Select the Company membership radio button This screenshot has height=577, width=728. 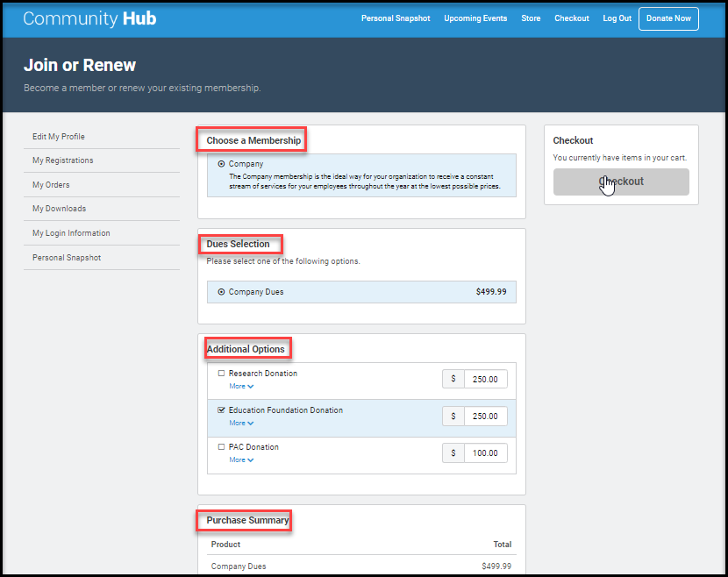(221, 164)
